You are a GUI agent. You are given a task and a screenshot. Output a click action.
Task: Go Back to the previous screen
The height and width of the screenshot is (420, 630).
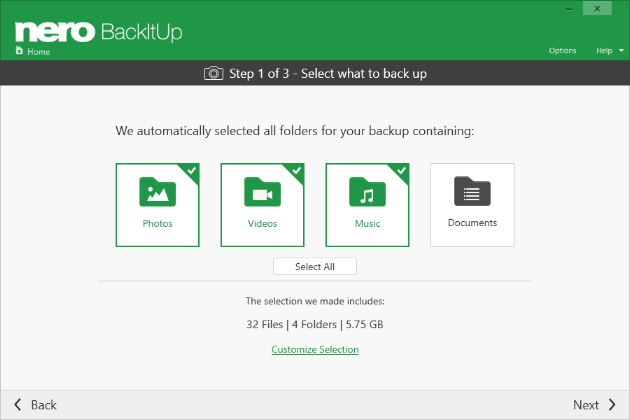click(x=35, y=405)
